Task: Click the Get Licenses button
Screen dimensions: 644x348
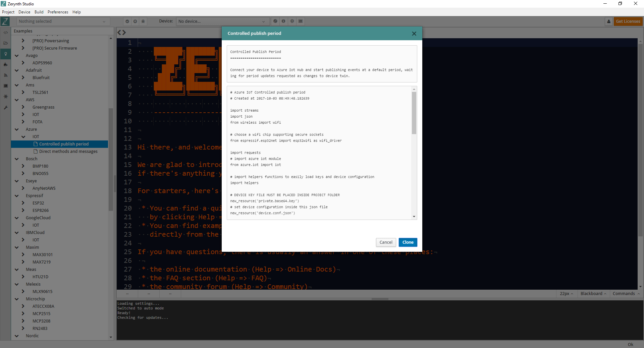Action: pos(628,21)
